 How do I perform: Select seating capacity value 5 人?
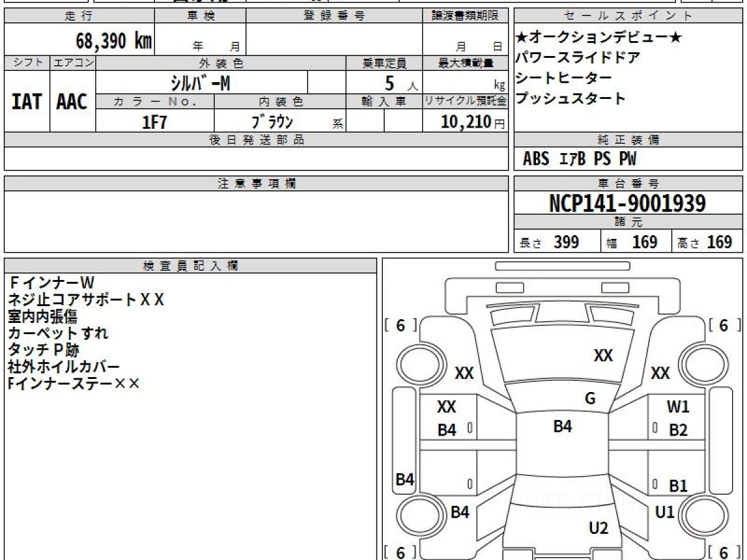402,83
